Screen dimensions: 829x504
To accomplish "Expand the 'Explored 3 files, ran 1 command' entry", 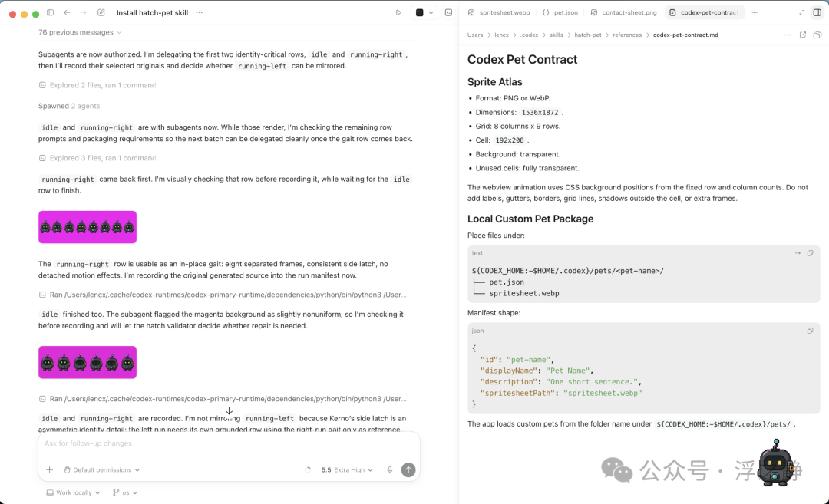I will pyautogui.click(x=97, y=158).
